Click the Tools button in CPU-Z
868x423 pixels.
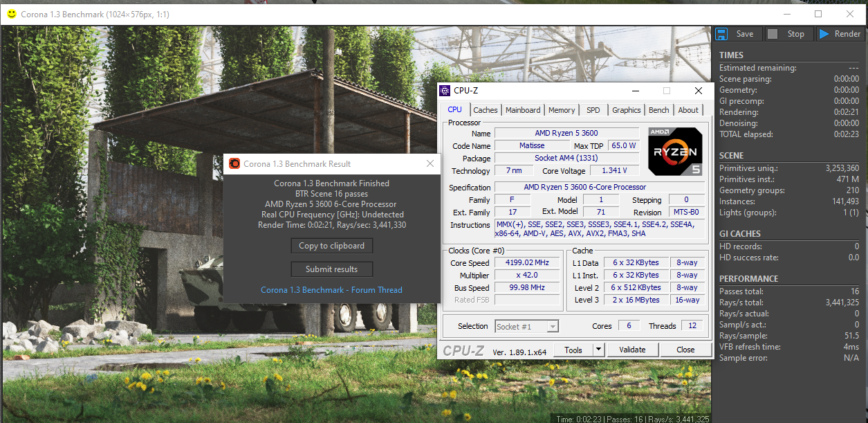point(573,350)
